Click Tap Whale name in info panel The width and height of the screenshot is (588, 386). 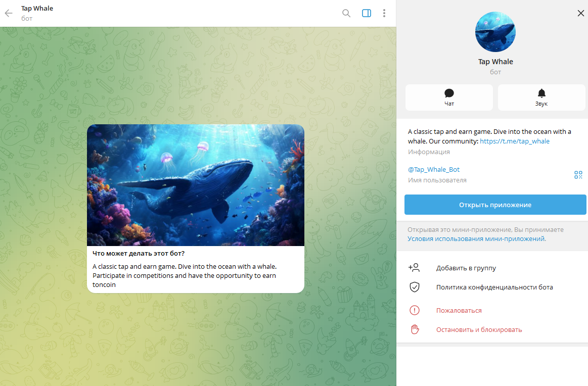pyautogui.click(x=495, y=62)
